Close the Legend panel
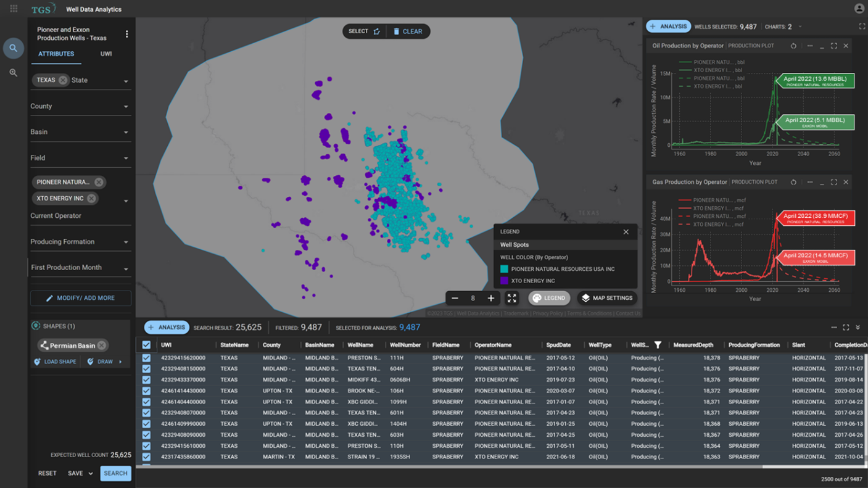This screenshot has height=488, width=868. (x=626, y=232)
